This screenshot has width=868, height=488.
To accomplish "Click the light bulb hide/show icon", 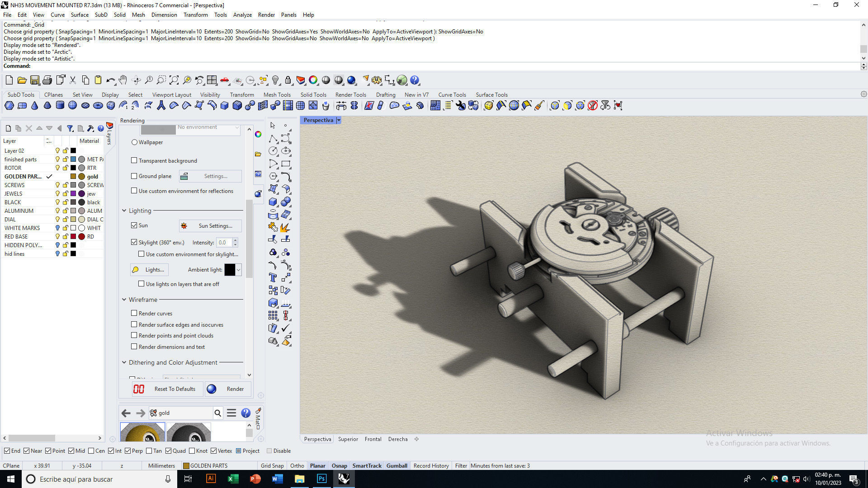I will (275, 80).
